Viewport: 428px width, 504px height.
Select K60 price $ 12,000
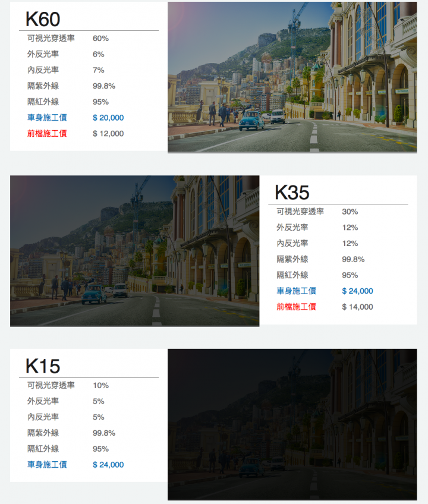pos(108,133)
